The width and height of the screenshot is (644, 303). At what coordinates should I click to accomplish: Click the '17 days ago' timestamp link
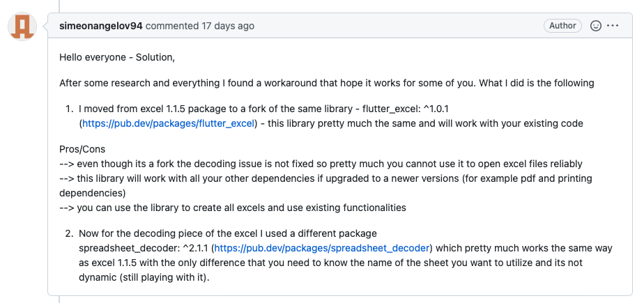pyautogui.click(x=227, y=26)
